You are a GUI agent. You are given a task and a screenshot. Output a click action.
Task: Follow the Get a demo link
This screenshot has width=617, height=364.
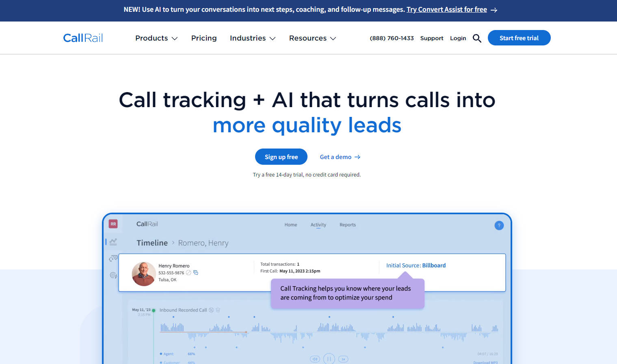340,157
